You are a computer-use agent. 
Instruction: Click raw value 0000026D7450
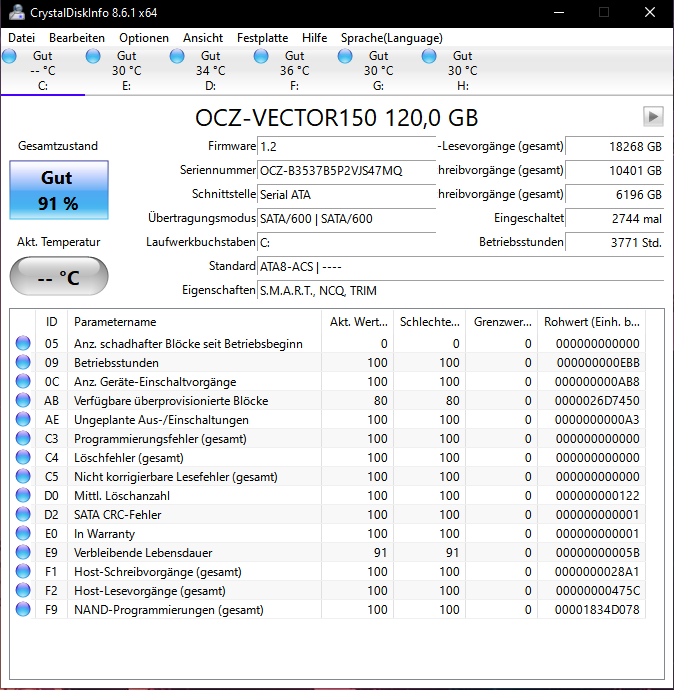(x=597, y=400)
